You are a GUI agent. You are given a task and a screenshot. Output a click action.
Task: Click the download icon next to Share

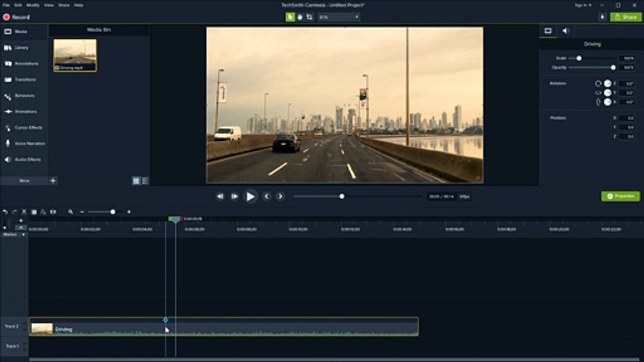602,17
